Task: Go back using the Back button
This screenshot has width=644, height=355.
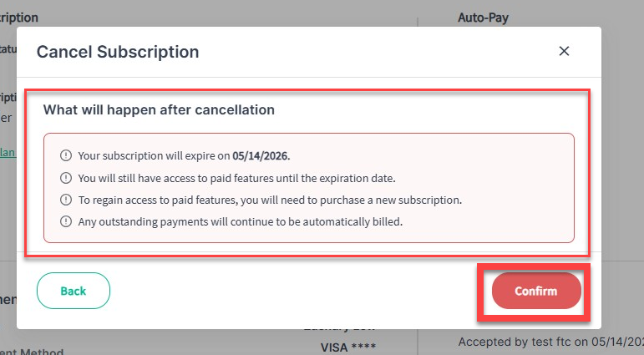Action: (x=74, y=291)
